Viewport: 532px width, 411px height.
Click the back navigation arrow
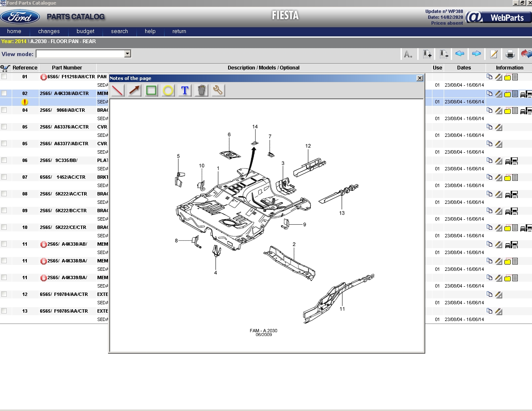(460, 54)
